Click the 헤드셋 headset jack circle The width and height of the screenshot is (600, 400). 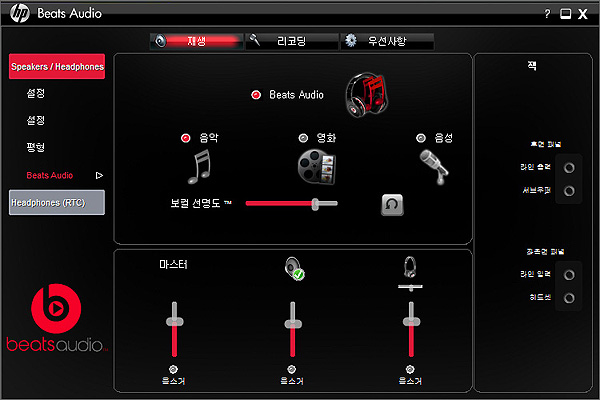click(x=569, y=298)
